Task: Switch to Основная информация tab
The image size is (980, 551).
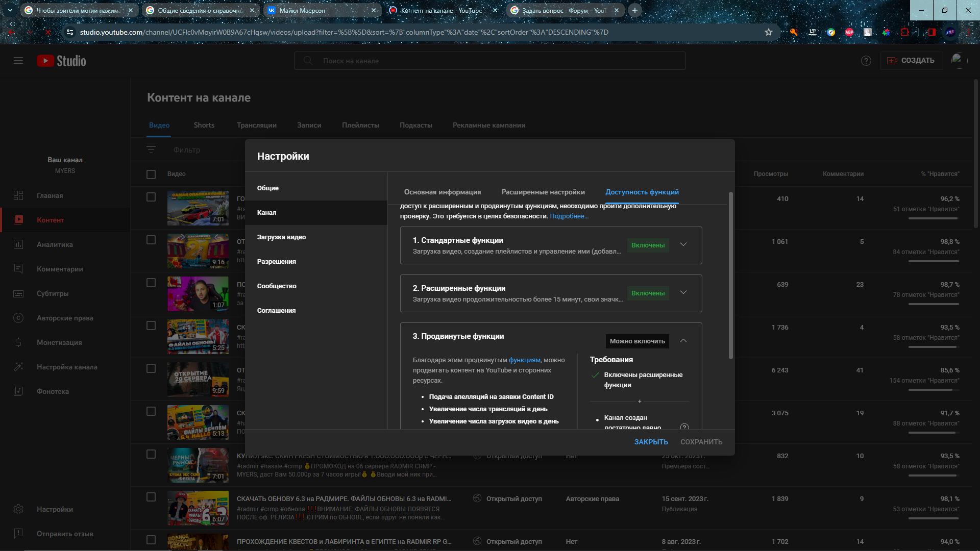Action: (442, 192)
